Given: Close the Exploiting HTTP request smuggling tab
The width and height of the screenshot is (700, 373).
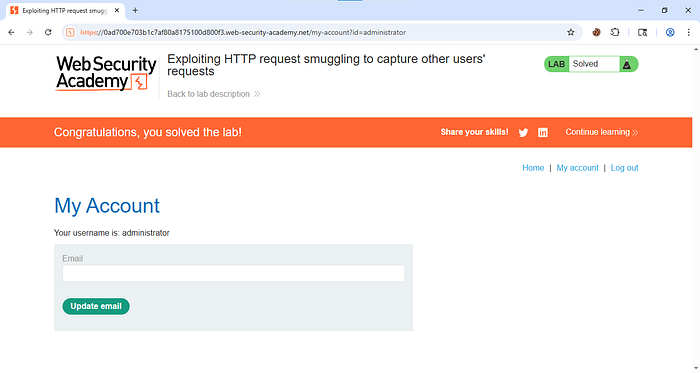Looking at the screenshot, I should [x=117, y=10].
